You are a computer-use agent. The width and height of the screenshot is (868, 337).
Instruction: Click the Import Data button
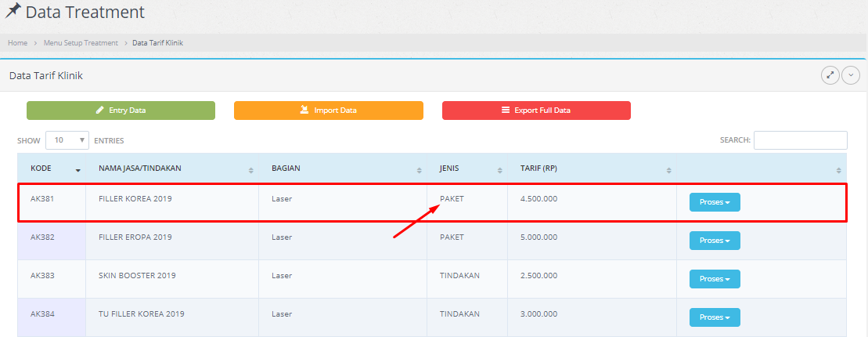click(329, 111)
